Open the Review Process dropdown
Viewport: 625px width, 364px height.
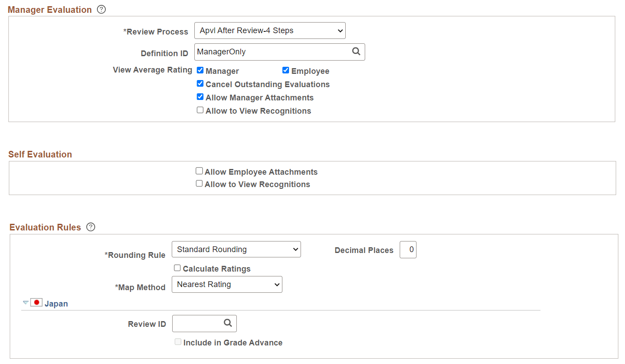point(270,30)
